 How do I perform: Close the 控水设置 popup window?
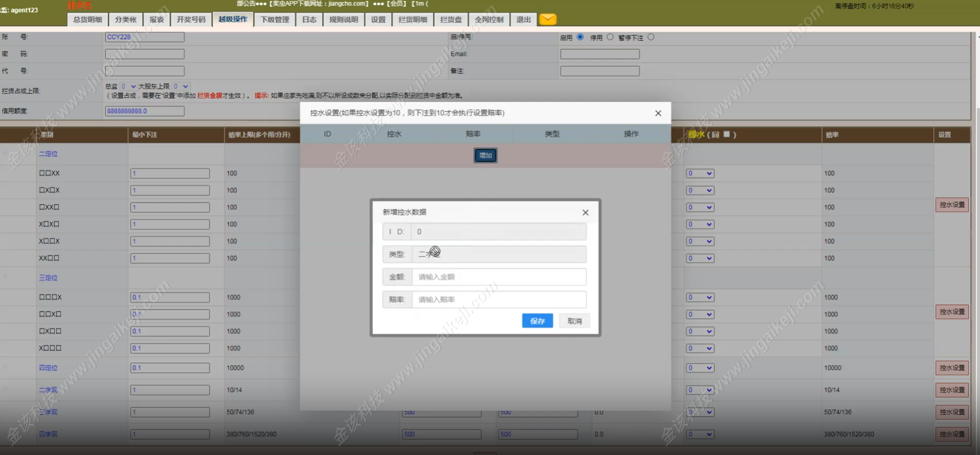tap(658, 113)
